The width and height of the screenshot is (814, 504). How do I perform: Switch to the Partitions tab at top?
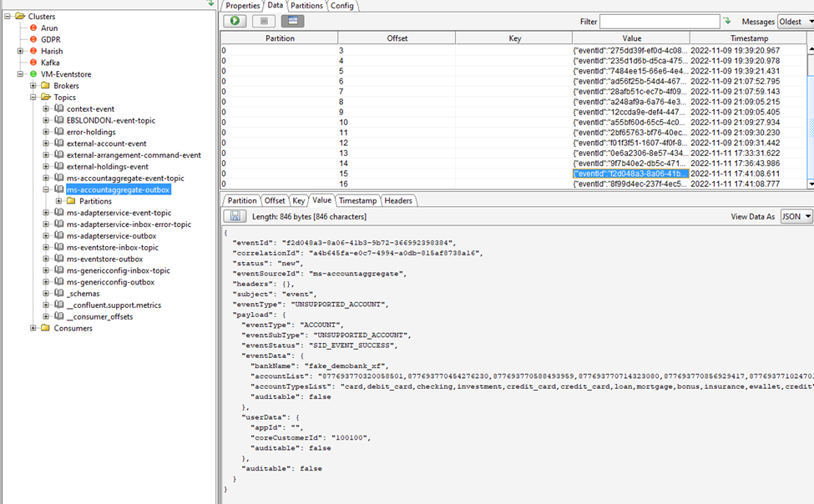point(306,6)
